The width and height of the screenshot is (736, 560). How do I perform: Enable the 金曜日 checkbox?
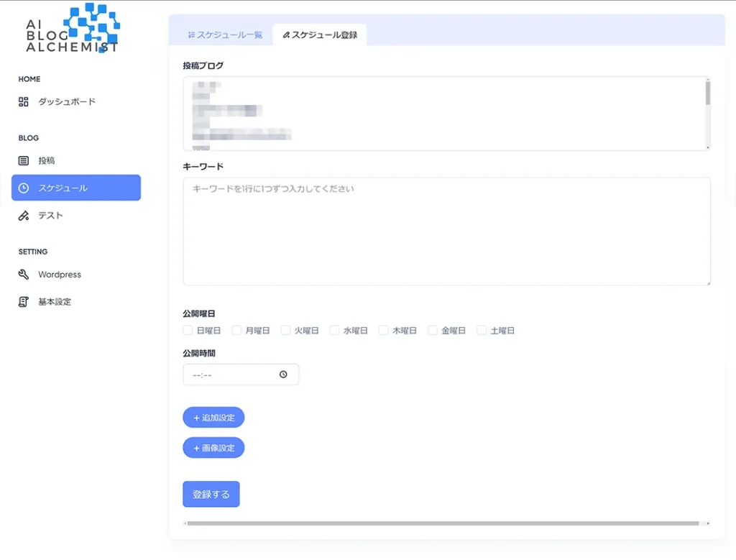click(x=432, y=330)
